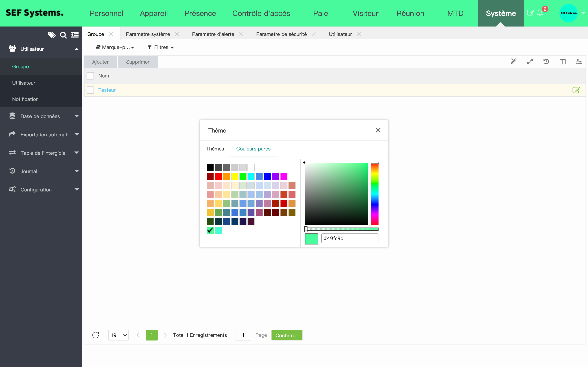Open the Paramètre système tab

(x=148, y=34)
